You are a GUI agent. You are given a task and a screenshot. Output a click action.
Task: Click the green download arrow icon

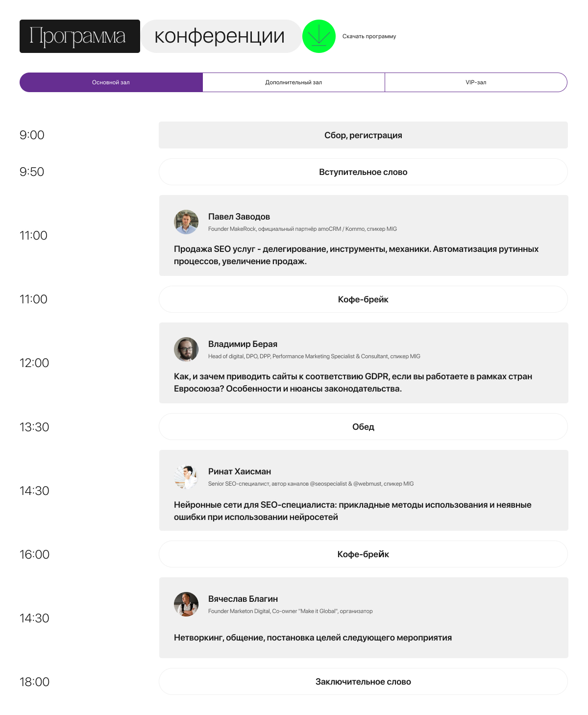click(x=319, y=36)
